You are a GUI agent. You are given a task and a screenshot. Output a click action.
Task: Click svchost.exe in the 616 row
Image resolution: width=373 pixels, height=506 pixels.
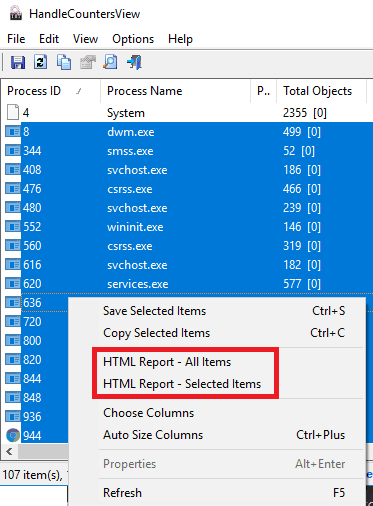click(x=137, y=265)
